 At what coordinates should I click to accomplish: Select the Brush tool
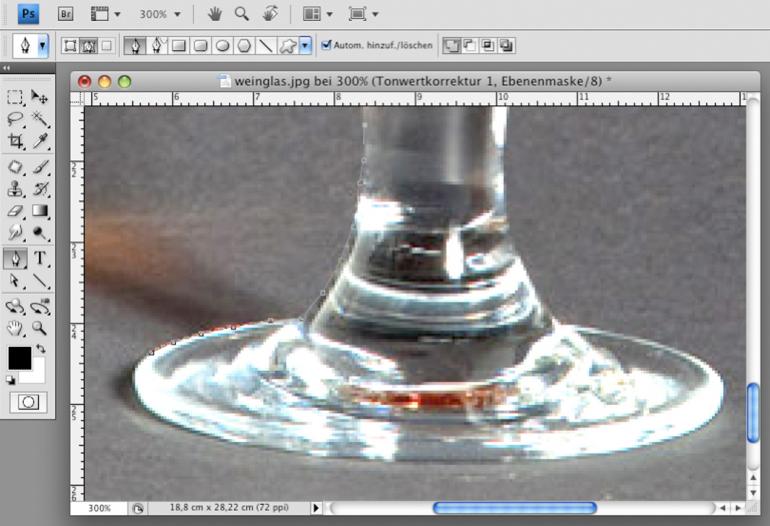(40, 167)
